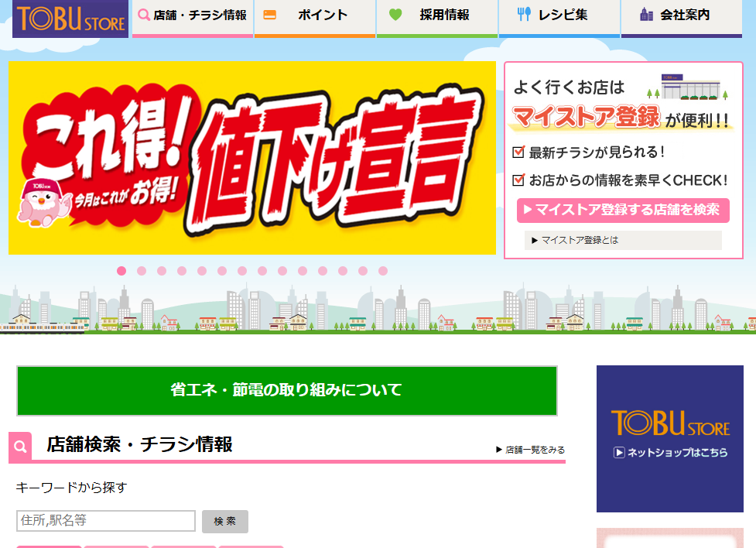This screenshot has height=548, width=756.
Task: Go to 採用情報 page
Action: (437, 19)
